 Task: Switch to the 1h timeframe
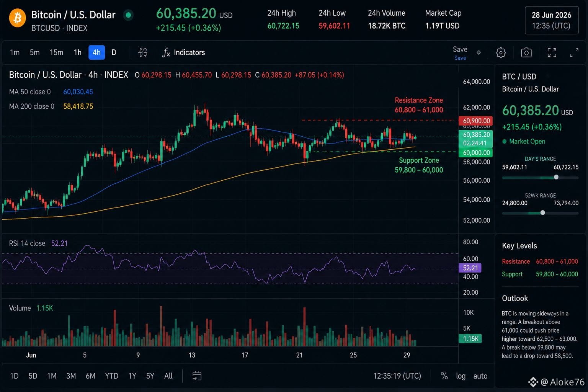tap(78, 52)
